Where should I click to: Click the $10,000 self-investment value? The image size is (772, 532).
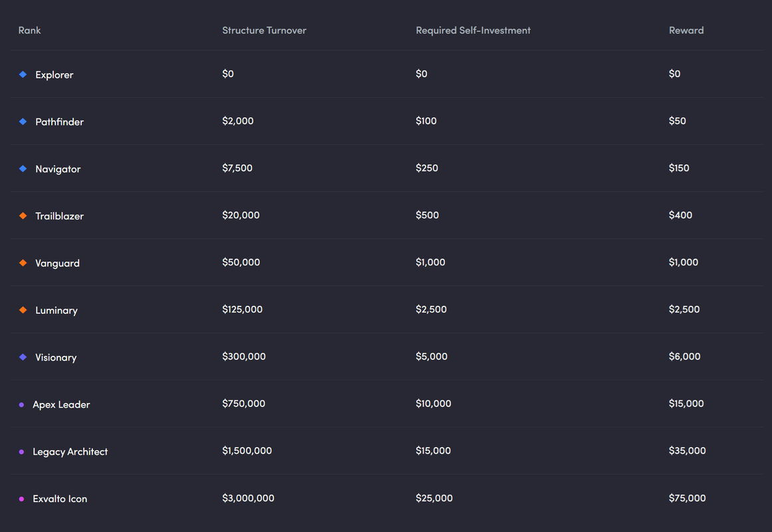(x=433, y=404)
